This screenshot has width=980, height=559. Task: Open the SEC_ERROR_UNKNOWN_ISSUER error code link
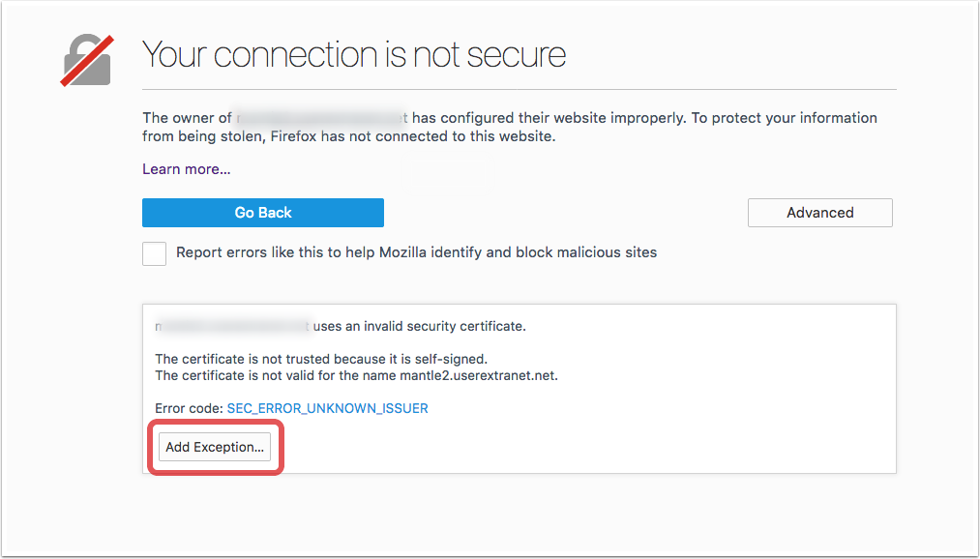[327, 408]
